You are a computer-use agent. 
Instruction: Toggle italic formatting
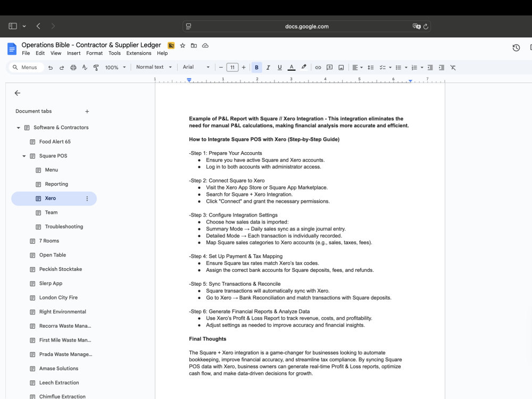click(x=268, y=68)
